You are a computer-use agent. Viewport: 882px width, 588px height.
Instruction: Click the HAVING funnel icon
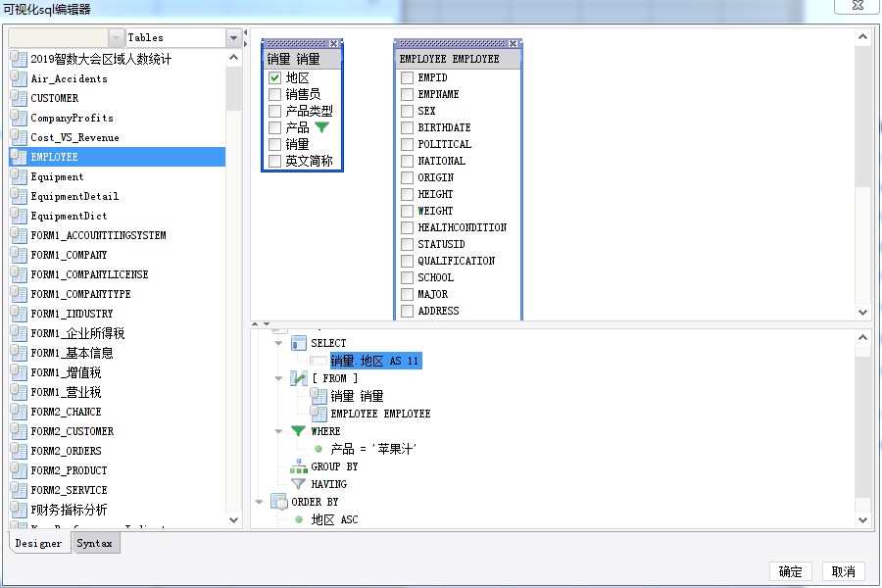(x=298, y=484)
